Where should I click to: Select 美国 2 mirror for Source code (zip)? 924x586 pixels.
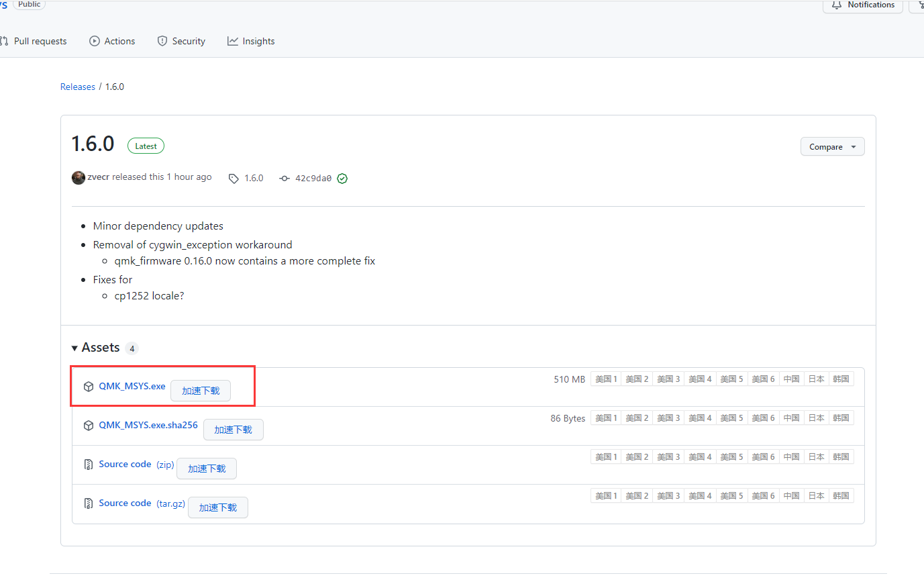coord(637,457)
